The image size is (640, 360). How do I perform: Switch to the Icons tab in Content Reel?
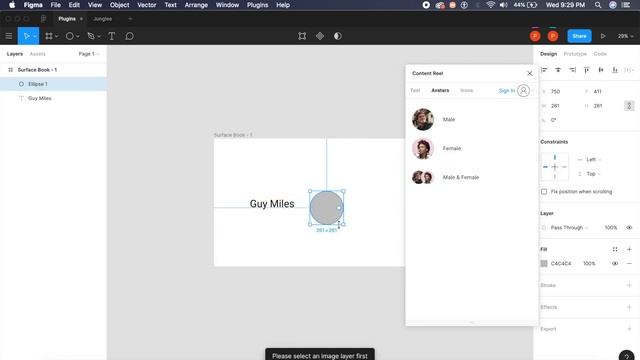(466, 91)
